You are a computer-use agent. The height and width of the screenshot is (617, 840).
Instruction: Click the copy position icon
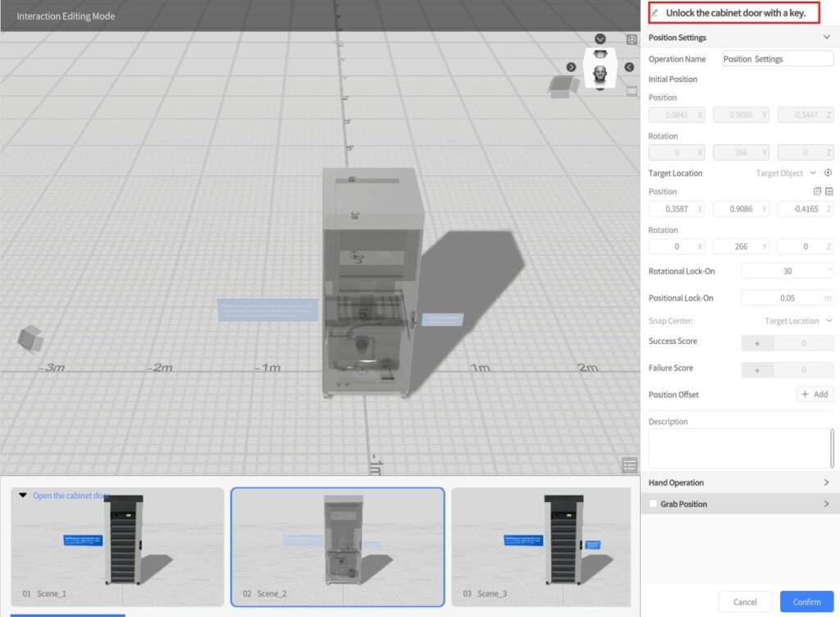(x=817, y=191)
